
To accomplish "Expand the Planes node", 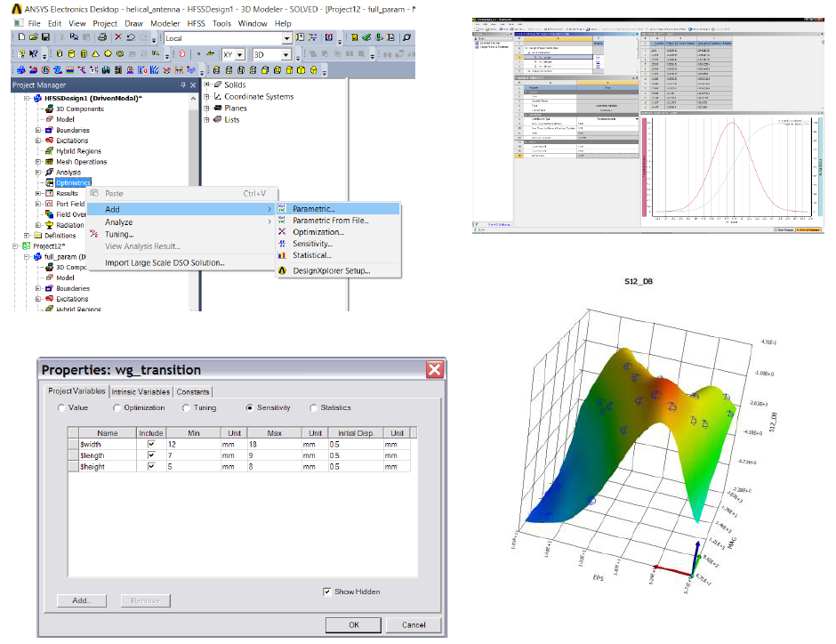I will pos(207,109).
